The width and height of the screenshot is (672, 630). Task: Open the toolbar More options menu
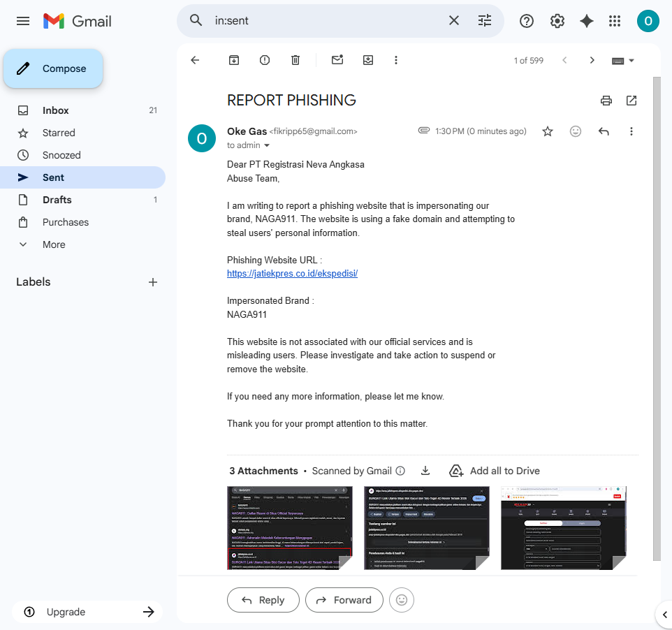pos(396,60)
